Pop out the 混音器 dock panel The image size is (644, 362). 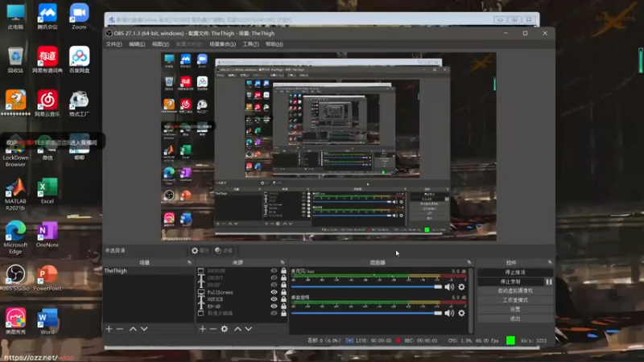(x=469, y=262)
